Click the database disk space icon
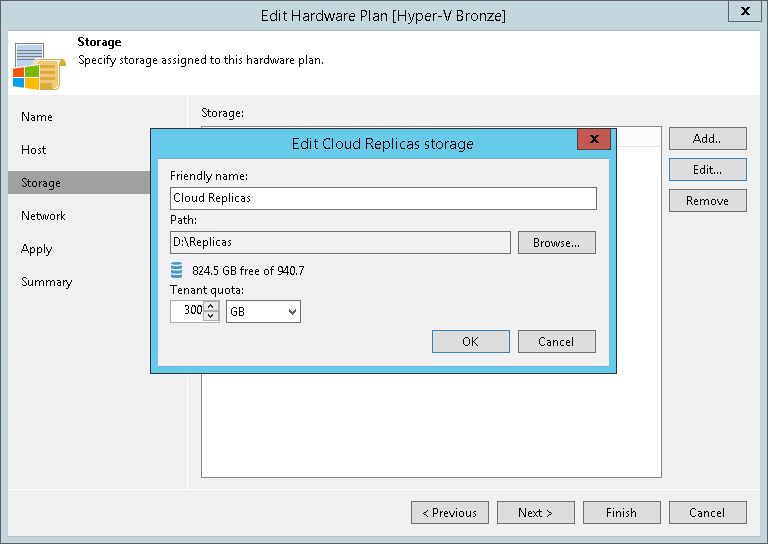This screenshot has width=768, height=544. tap(177, 270)
